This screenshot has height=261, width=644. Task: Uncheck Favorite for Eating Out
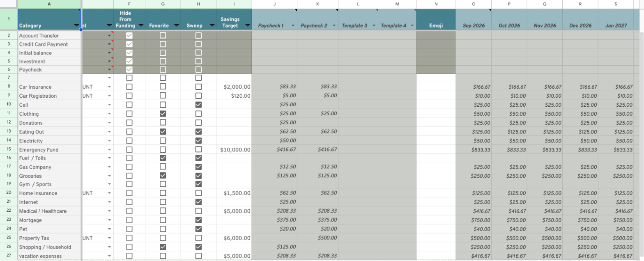[x=163, y=132]
